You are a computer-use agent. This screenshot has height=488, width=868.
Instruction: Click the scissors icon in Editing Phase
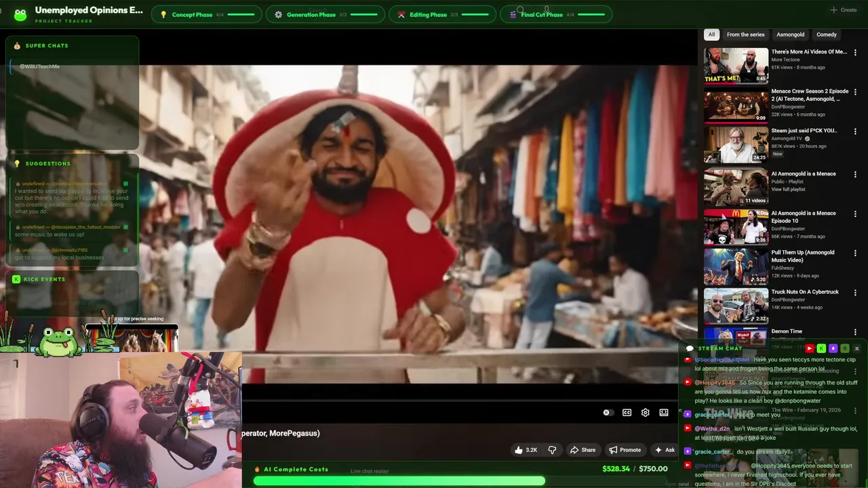click(x=401, y=14)
